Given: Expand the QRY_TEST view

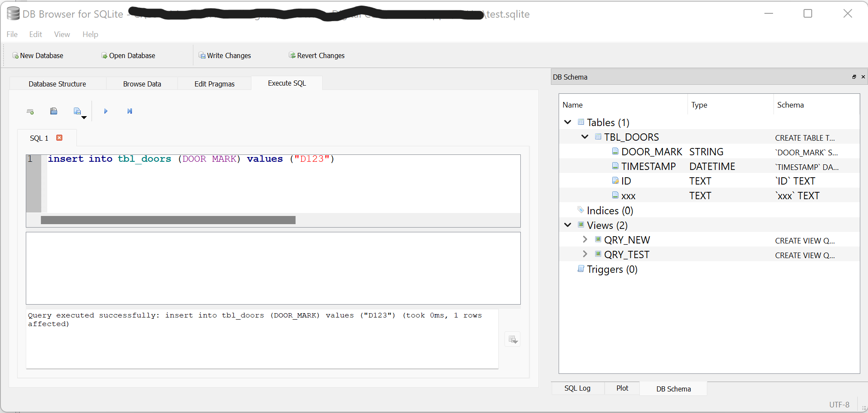Looking at the screenshot, I should tap(585, 254).
